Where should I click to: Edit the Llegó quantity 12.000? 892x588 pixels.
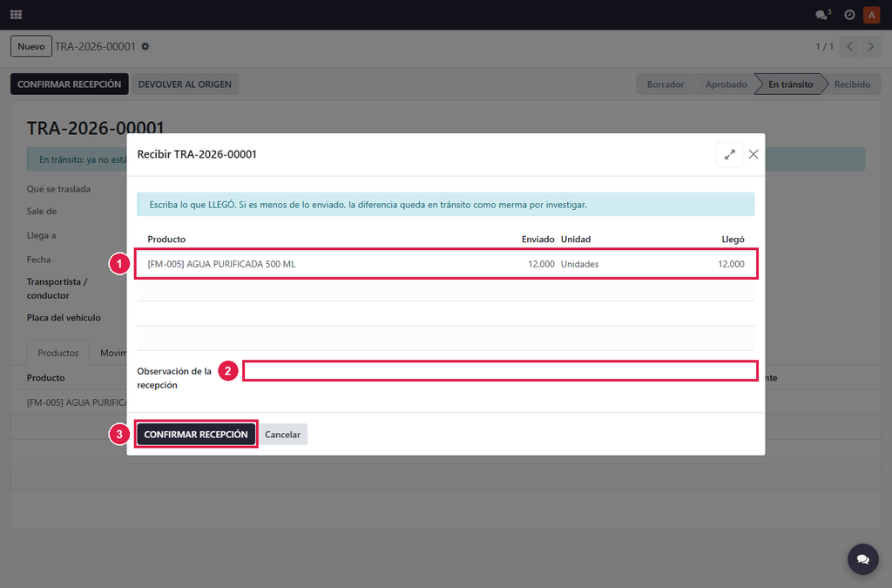click(x=731, y=264)
